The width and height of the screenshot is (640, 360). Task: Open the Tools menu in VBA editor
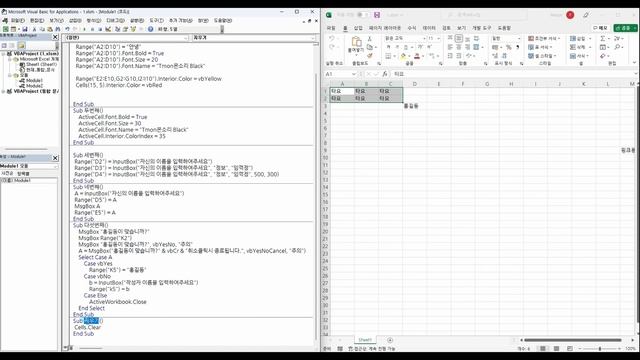coord(156,20)
